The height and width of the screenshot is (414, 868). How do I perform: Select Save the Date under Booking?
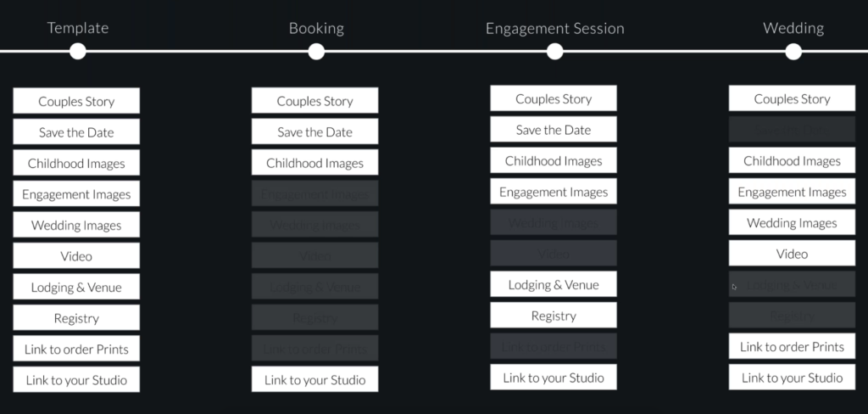315,131
